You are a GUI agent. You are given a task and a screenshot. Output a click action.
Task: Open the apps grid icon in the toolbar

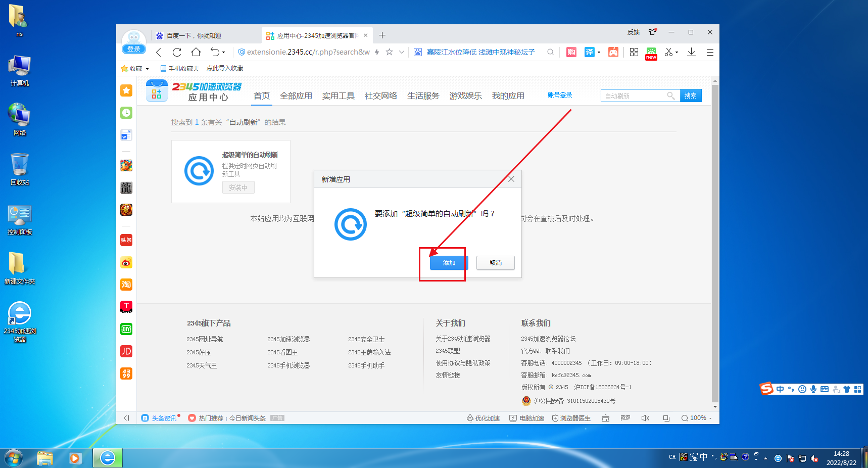point(634,52)
